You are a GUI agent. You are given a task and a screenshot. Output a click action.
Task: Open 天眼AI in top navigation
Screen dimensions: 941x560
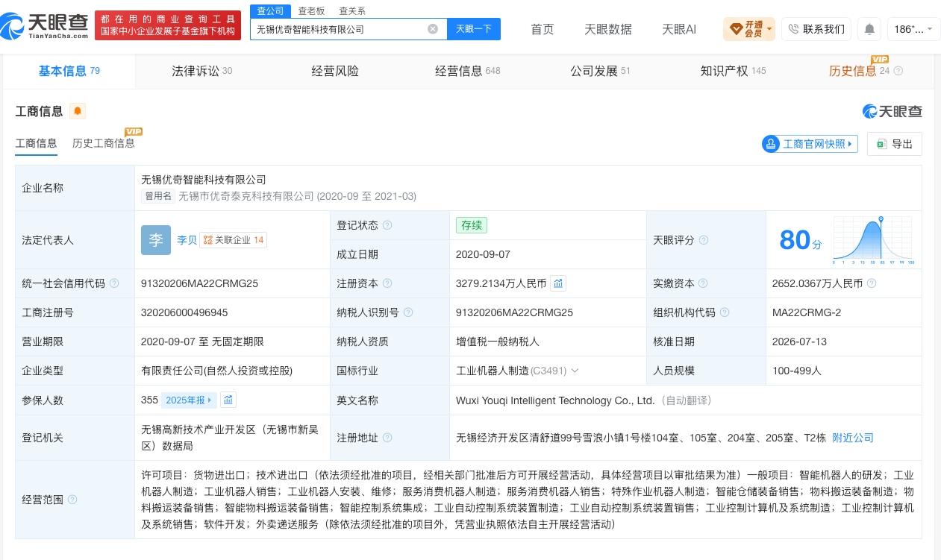(679, 29)
